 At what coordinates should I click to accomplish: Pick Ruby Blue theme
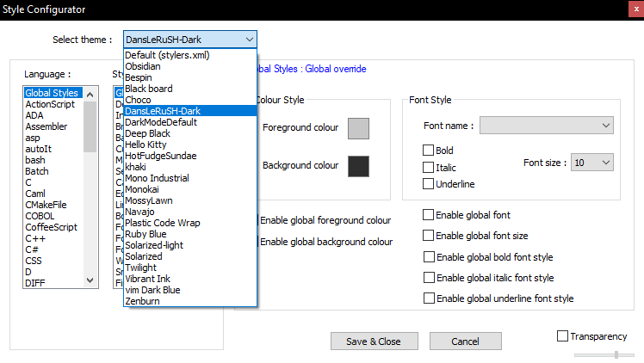pos(190,234)
